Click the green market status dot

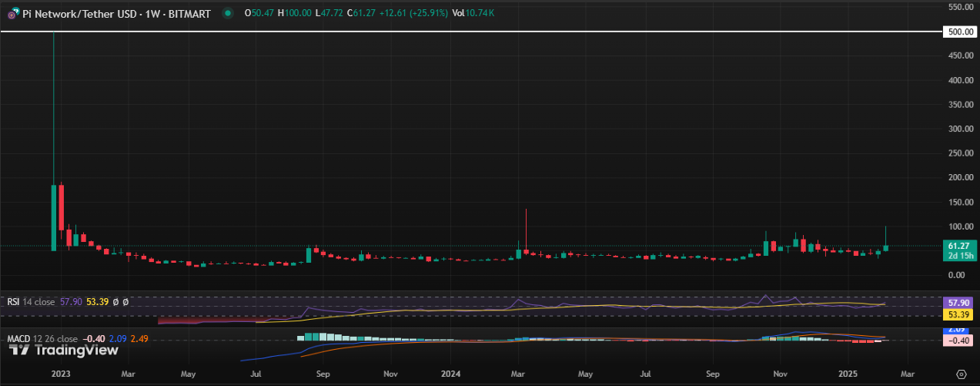226,14
